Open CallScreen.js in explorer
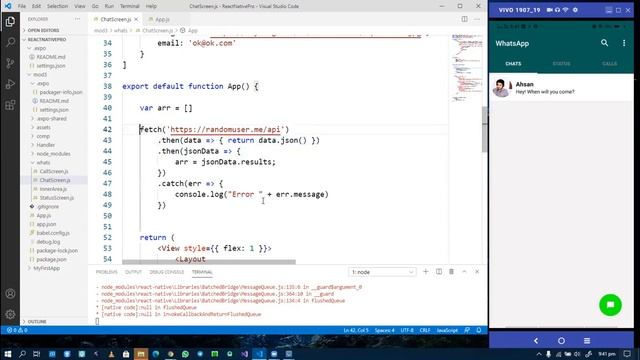Image resolution: width=640 pixels, height=360 pixels. (x=54, y=171)
